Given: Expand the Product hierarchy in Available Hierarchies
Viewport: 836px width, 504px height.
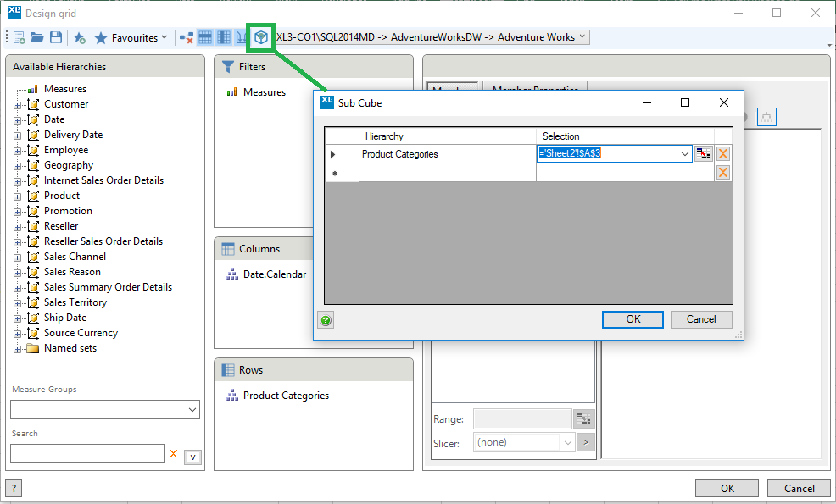Looking at the screenshot, I should pyautogui.click(x=19, y=195).
